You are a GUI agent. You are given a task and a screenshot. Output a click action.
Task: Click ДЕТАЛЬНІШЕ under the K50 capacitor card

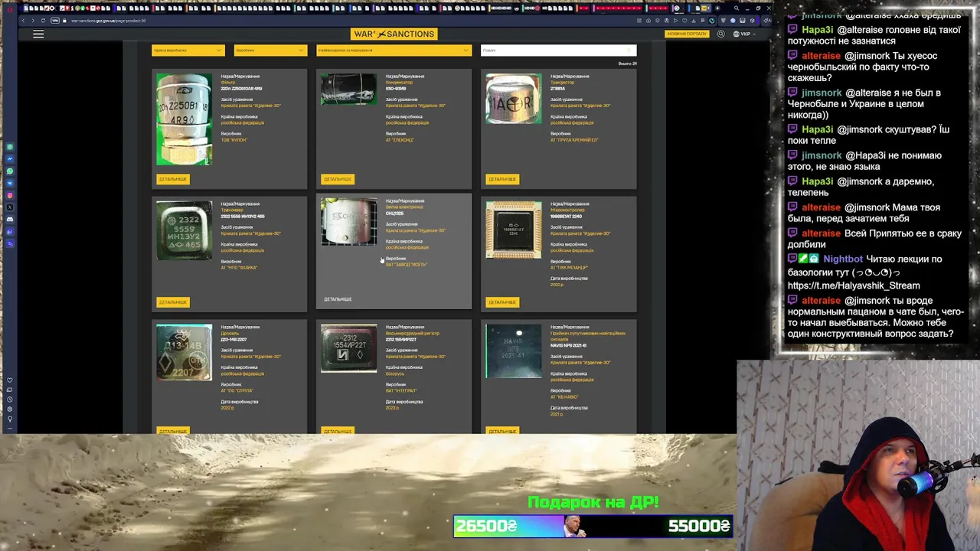pyautogui.click(x=337, y=179)
